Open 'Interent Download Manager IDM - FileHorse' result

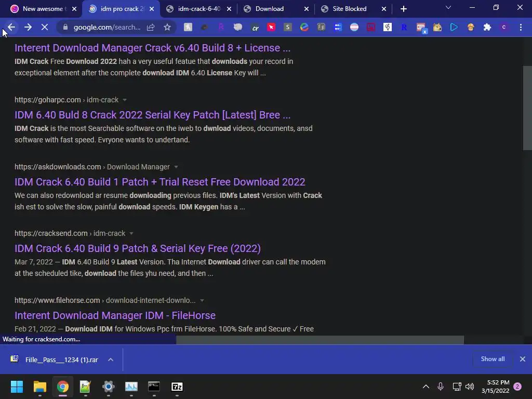click(115, 315)
